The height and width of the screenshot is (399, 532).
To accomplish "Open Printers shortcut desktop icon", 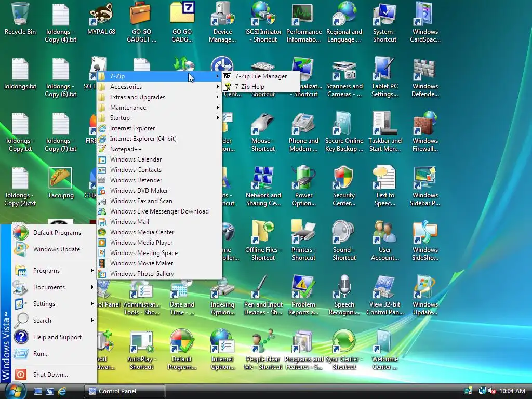I will click(x=303, y=241).
